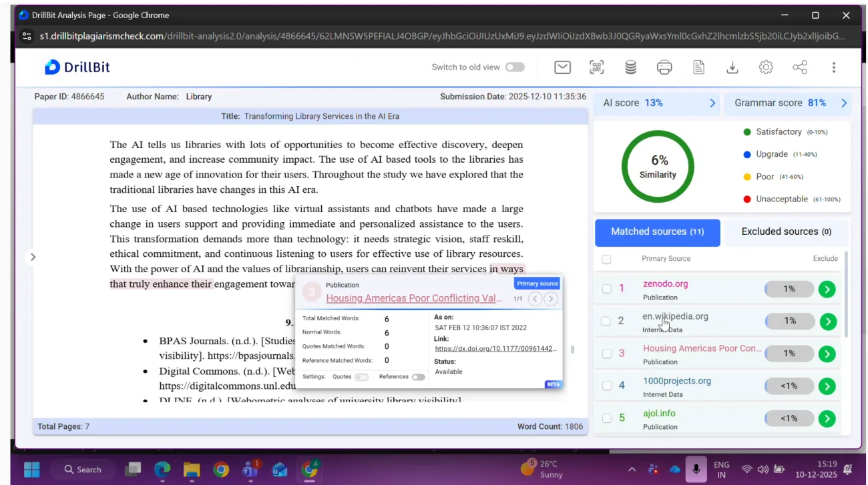This screenshot has height=485, width=868.
Task: Toggle the References switch in popup
Action: pos(418,377)
